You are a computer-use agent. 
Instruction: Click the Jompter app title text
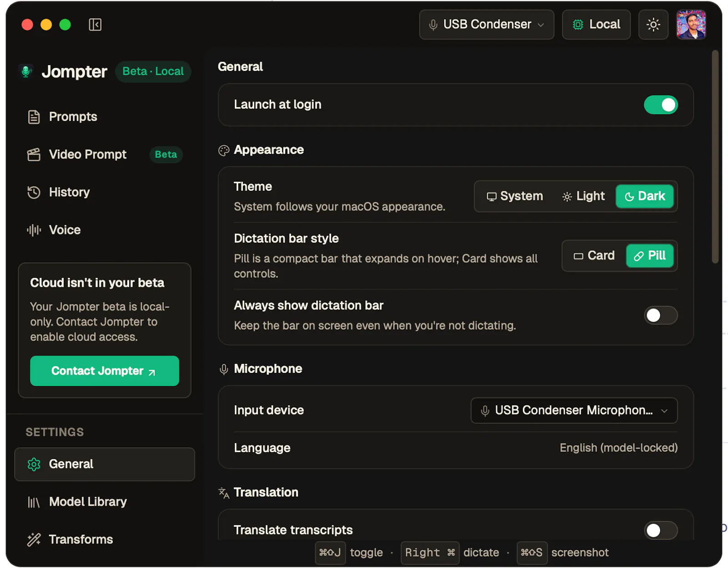(x=75, y=72)
